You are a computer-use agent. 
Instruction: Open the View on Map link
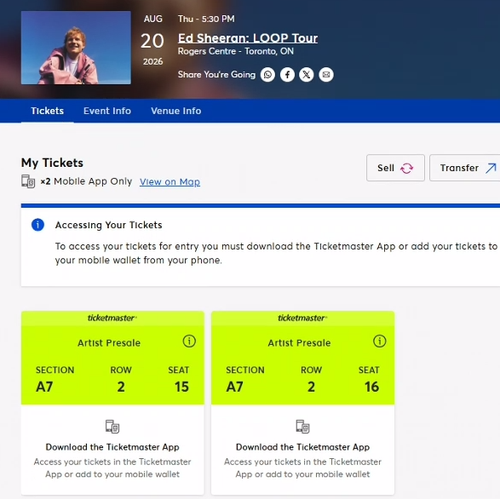(170, 182)
